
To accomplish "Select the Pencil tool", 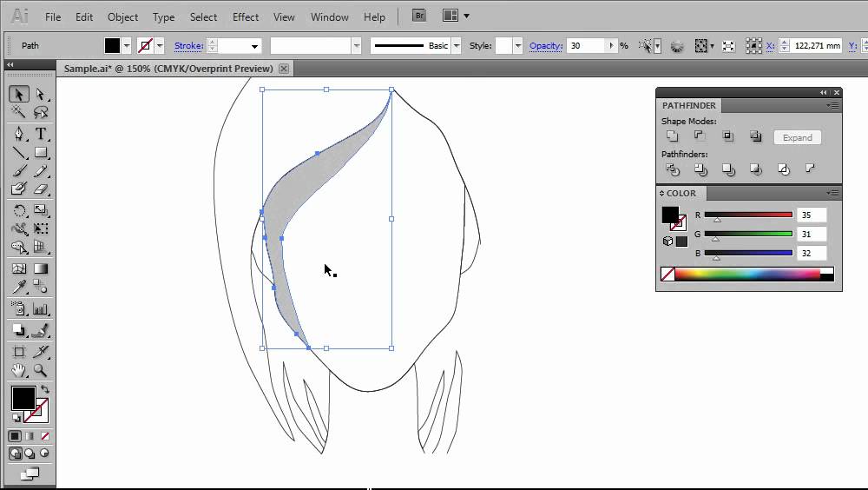I will click(x=41, y=171).
